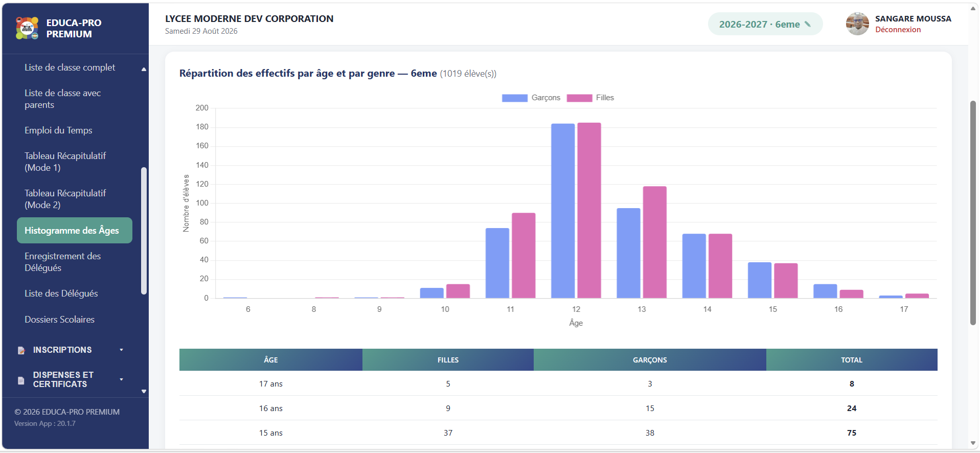980x453 pixels.
Task: Click the EDUCA-PRO PREMIUM logo icon
Action: 27,28
